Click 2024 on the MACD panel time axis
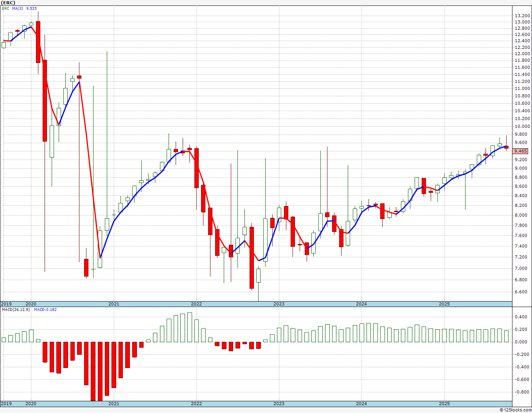This screenshot has width=532, height=413. coord(361,404)
